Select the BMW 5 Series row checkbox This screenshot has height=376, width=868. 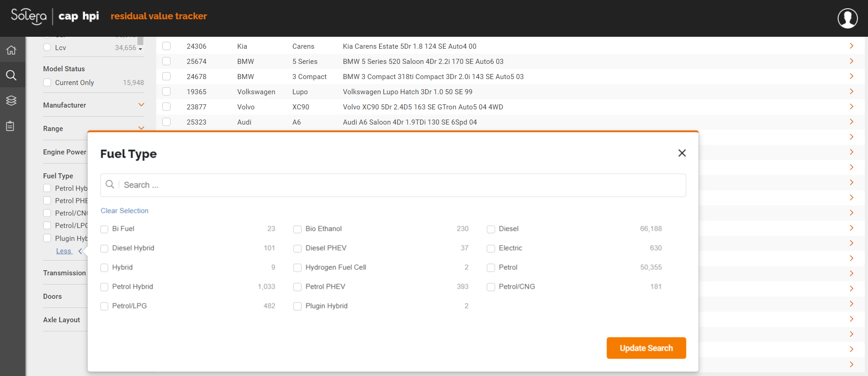click(166, 61)
